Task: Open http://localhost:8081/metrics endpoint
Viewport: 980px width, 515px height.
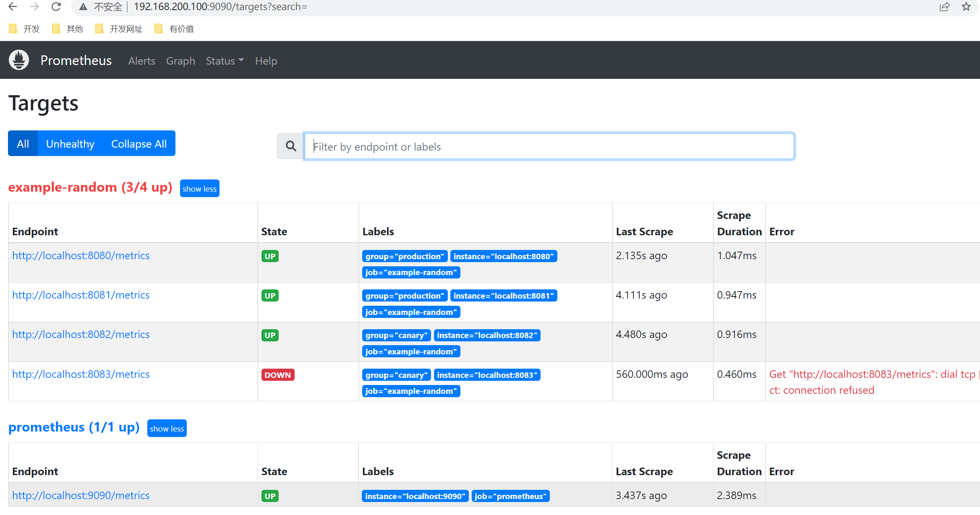Action: 81,295
